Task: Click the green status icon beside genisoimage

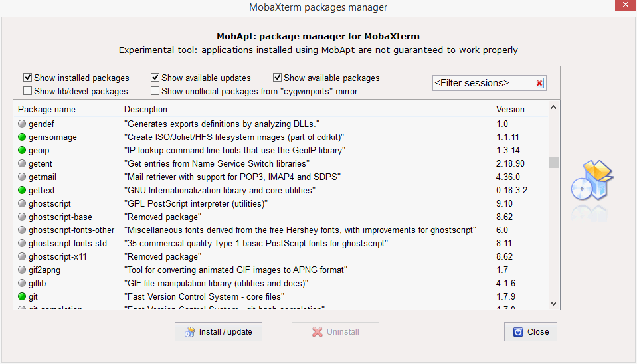Action: pos(22,137)
